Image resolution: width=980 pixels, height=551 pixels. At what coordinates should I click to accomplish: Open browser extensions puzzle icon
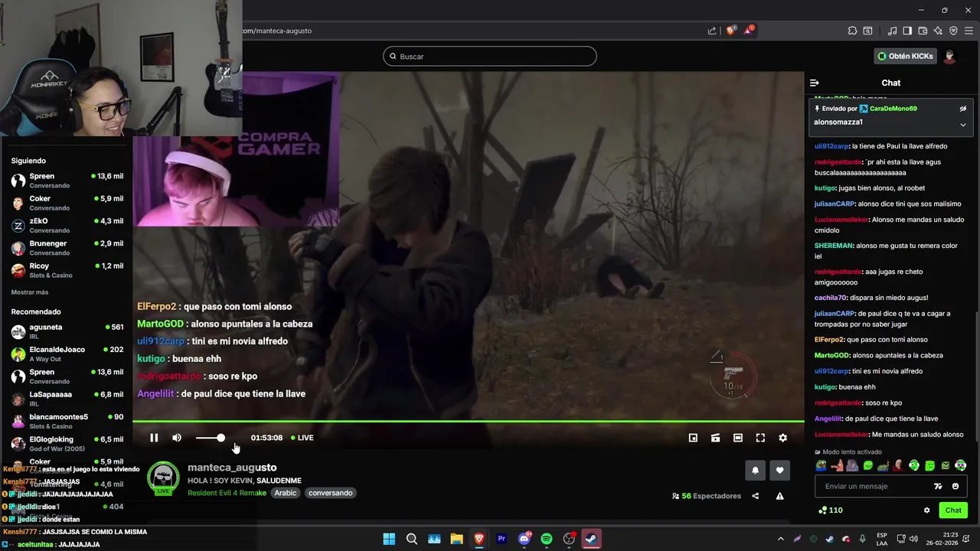click(x=852, y=31)
